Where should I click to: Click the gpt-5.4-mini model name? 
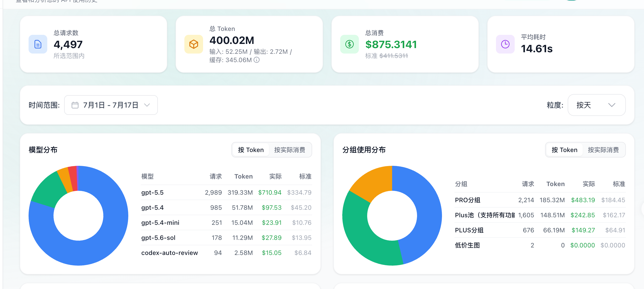pos(160,223)
